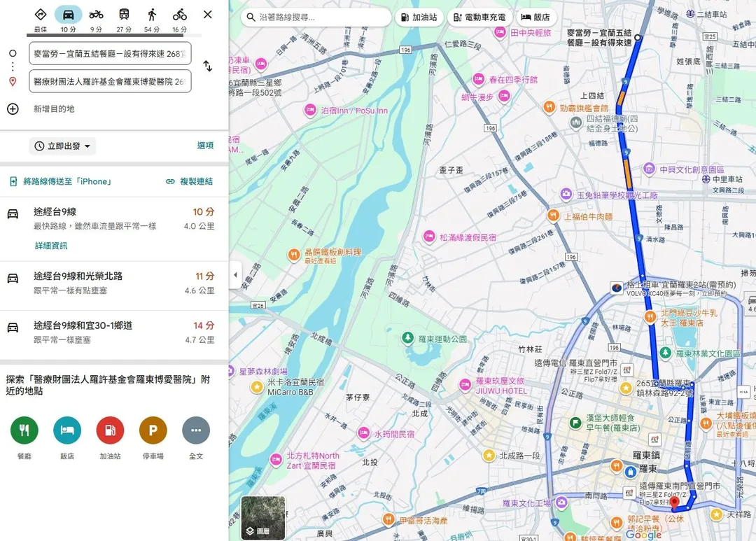The width and height of the screenshot is (756, 541).
Task: Click 新增目的地 label
Action: [x=54, y=109]
